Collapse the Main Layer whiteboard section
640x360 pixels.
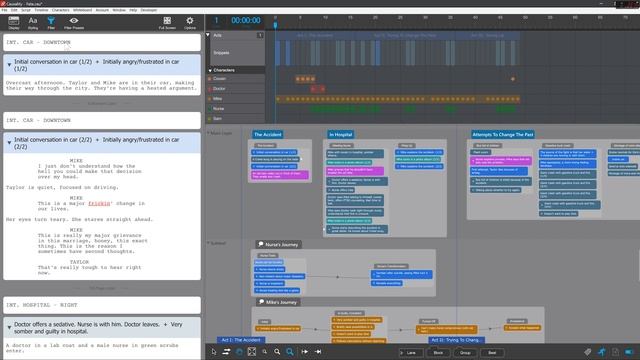208,133
